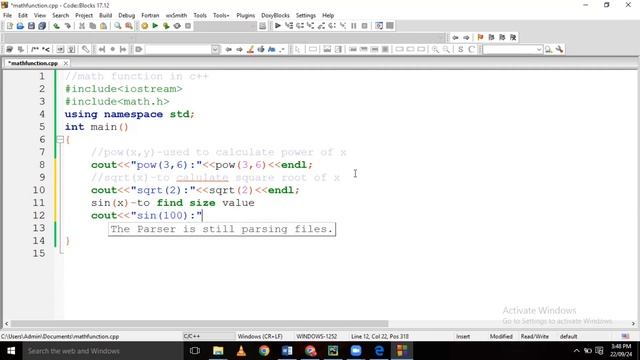Open the DoxyBlocks menu
Screen dimensions: 640x360
[275, 16]
